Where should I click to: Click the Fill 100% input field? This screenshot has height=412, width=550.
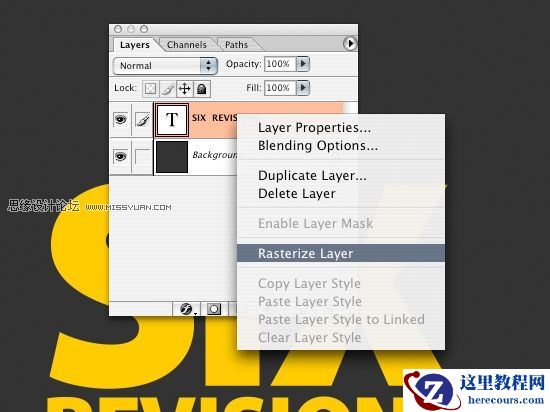tap(280, 88)
